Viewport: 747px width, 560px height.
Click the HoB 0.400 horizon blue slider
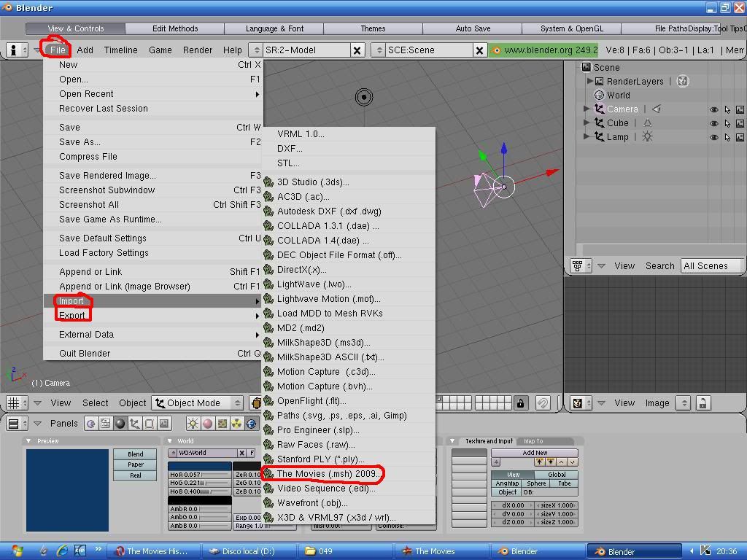(200, 491)
